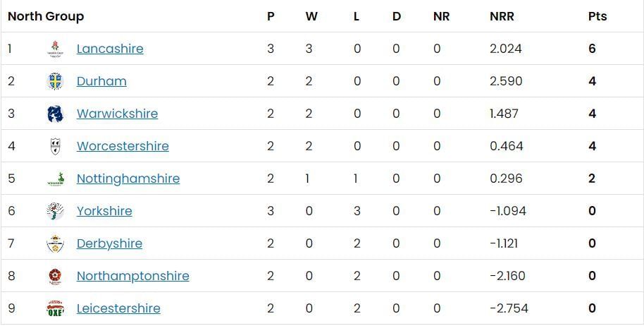This screenshot has height=326, width=644.
Task: Click the Leicestershire team logo icon
Action: click(x=55, y=308)
